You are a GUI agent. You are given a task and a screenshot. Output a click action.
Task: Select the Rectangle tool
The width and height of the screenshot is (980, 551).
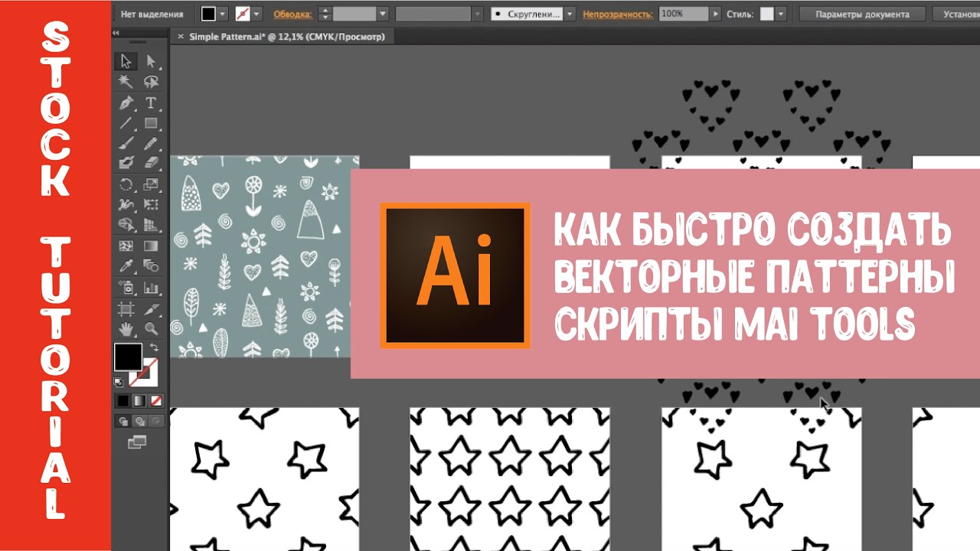pyautogui.click(x=151, y=122)
